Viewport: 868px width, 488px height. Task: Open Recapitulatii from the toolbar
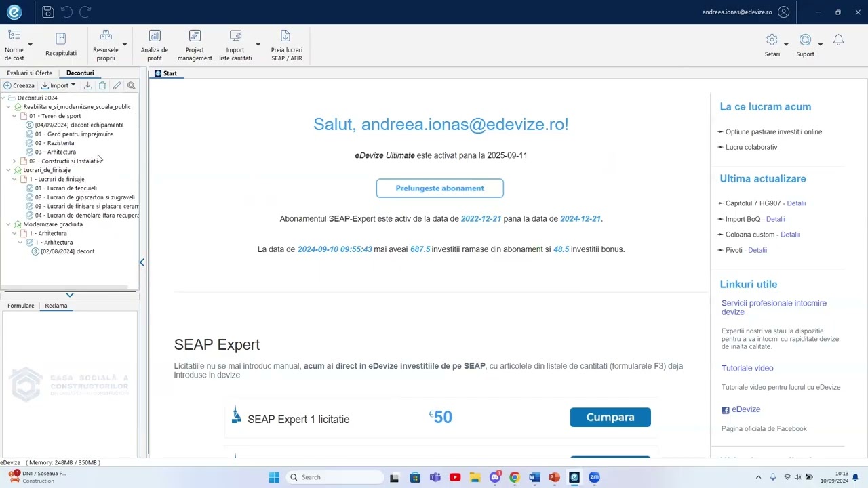pyautogui.click(x=61, y=45)
